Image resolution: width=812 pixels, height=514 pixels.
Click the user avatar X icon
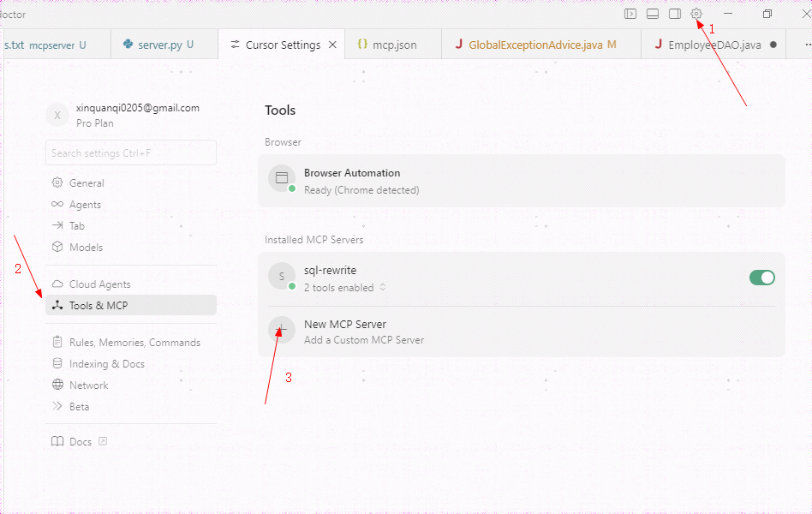pyautogui.click(x=57, y=115)
